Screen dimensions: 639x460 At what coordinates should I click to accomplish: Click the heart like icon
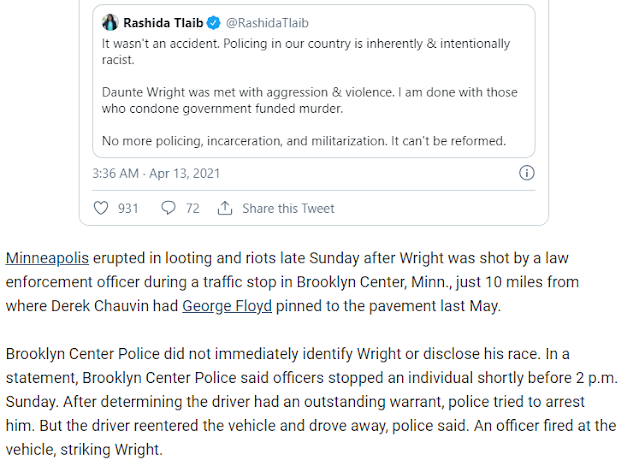[101, 208]
